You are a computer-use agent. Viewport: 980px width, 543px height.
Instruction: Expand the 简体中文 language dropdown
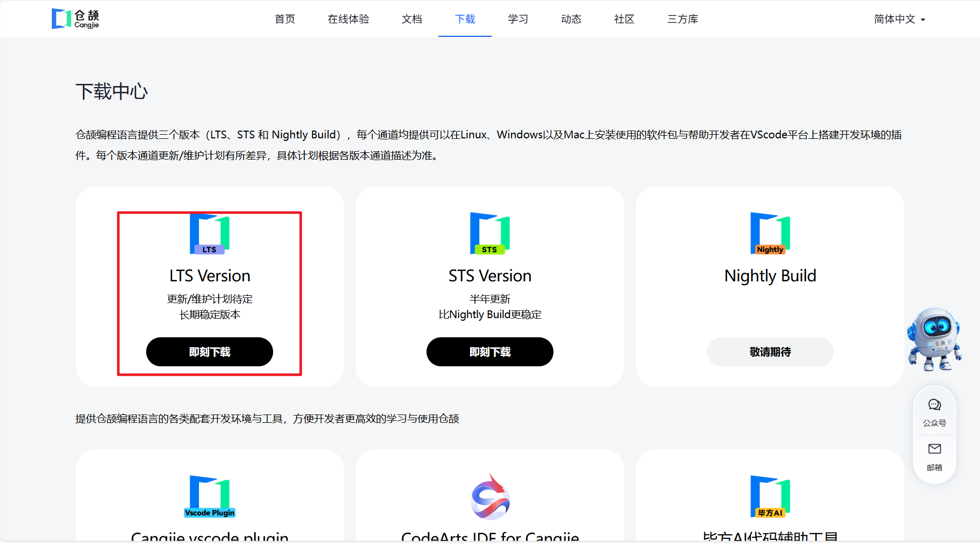coord(900,19)
